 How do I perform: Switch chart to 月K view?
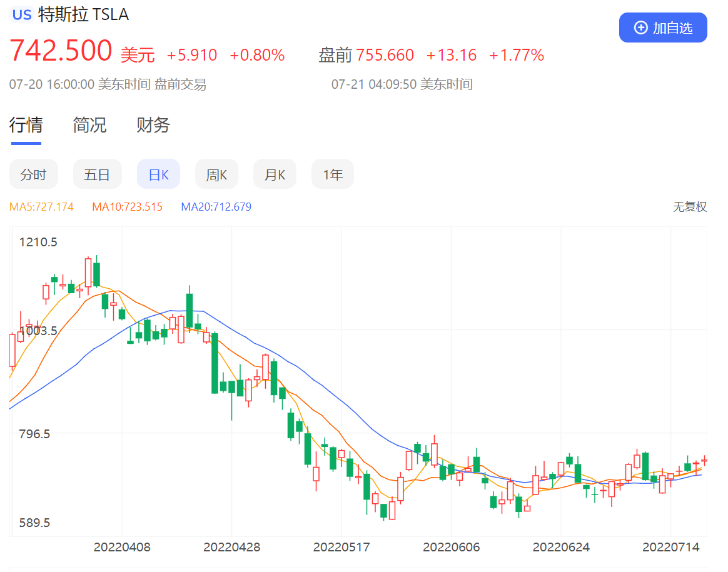point(275,174)
